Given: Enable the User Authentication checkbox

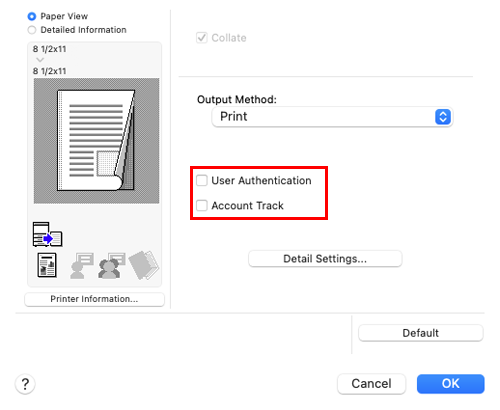Looking at the screenshot, I should (202, 180).
